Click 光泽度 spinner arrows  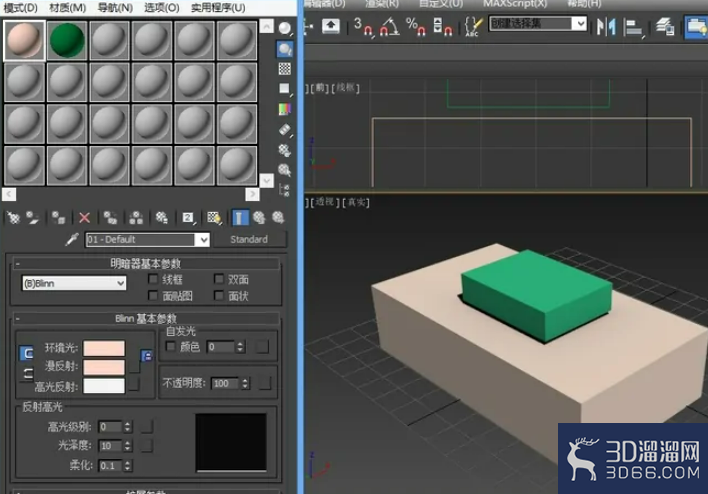[x=127, y=446]
